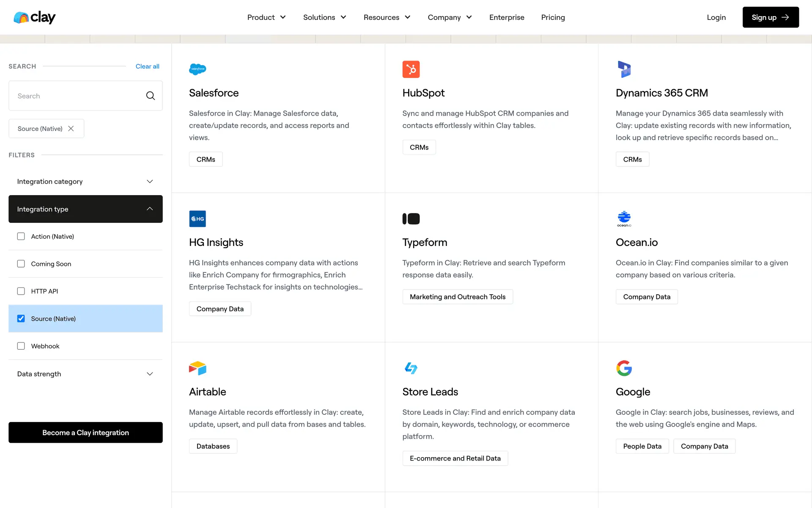Open the Product menu in navigation
Viewport: 812px width, 508px height.
coord(266,17)
